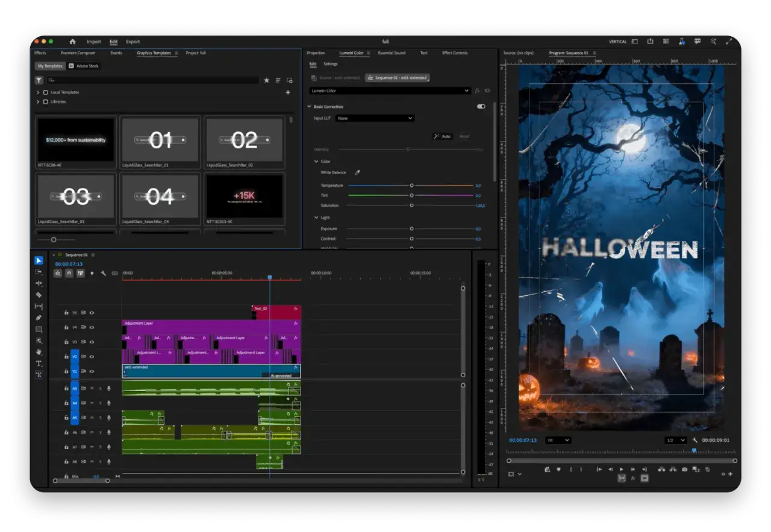Select the LiquidGlass_SearchBar_01 template thumbnail
Viewport: 771px width, 532px height.
coord(160,140)
